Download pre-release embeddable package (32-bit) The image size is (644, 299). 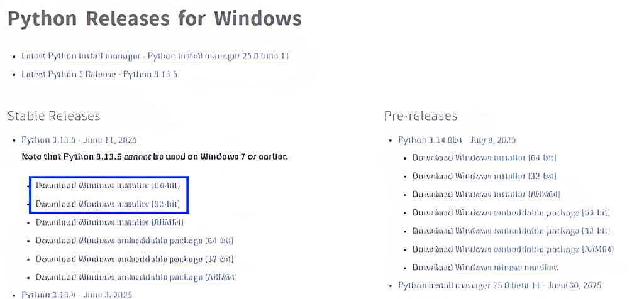pyautogui.click(x=511, y=231)
